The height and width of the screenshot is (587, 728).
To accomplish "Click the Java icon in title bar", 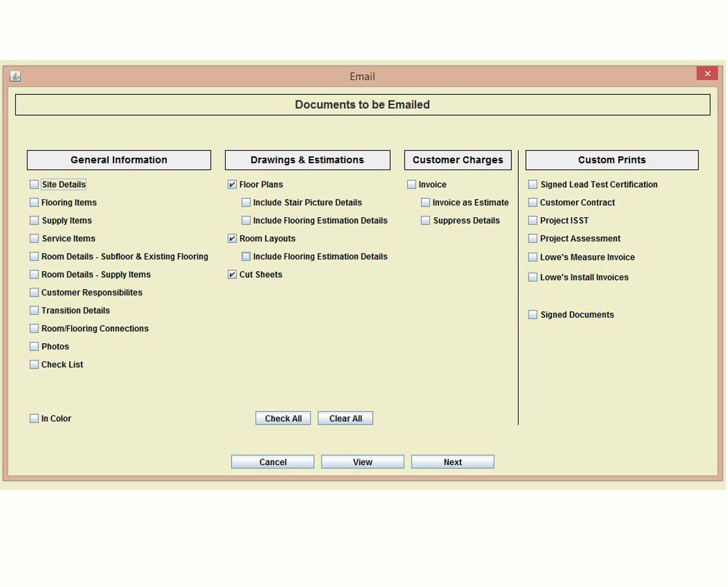I will pos(15,76).
